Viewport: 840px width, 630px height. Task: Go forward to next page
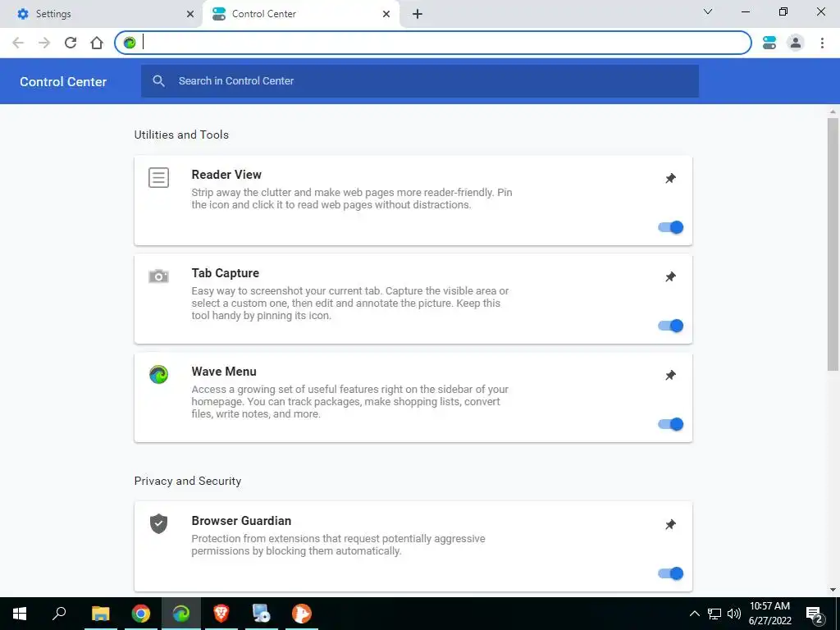click(x=44, y=43)
